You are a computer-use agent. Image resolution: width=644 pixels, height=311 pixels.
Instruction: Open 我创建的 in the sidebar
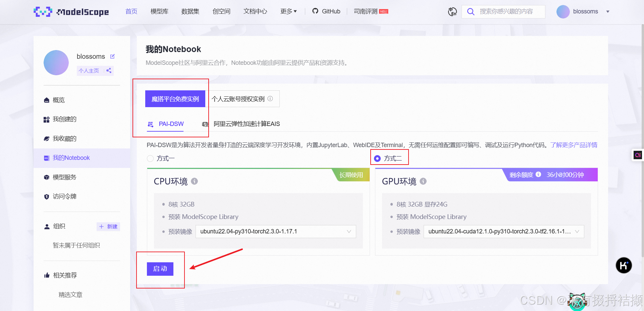pyautogui.click(x=64, y=119)
